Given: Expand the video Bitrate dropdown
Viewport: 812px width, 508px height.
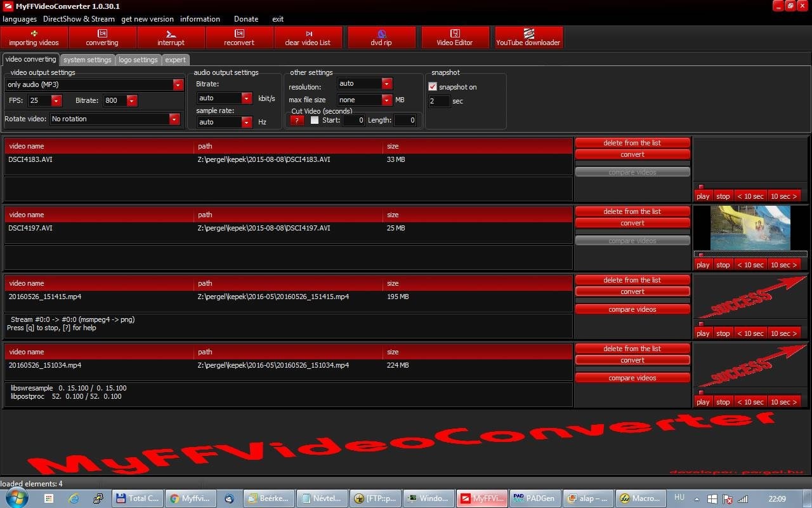Looking at the screenshot, I should (x=132, y=100).
